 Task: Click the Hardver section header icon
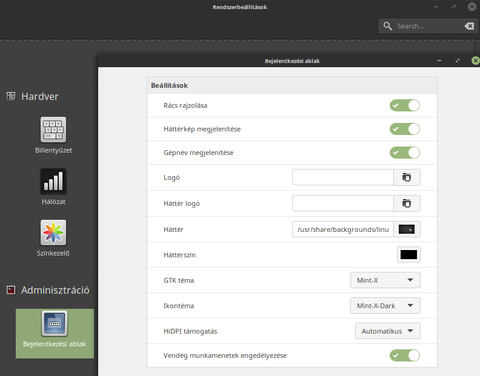coord(11,96)
